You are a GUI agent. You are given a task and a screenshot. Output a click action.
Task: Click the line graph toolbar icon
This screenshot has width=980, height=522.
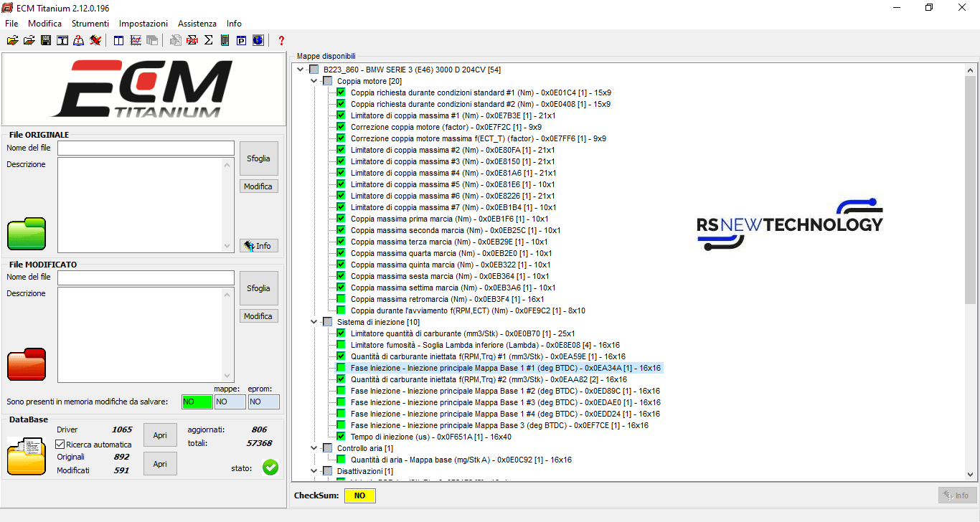pos(135,40)
